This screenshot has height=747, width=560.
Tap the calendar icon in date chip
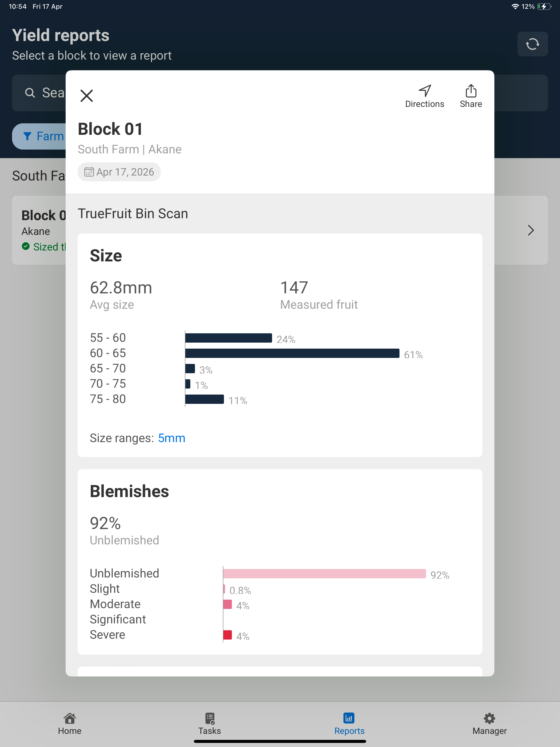tap(89, 172)
